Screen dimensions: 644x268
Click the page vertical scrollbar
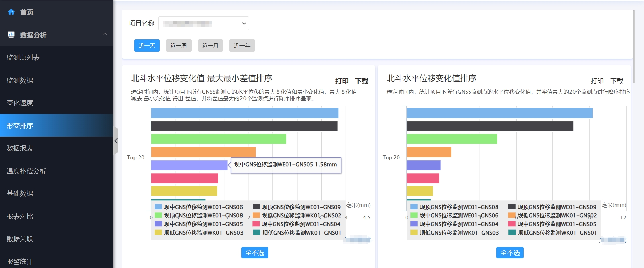634,46
